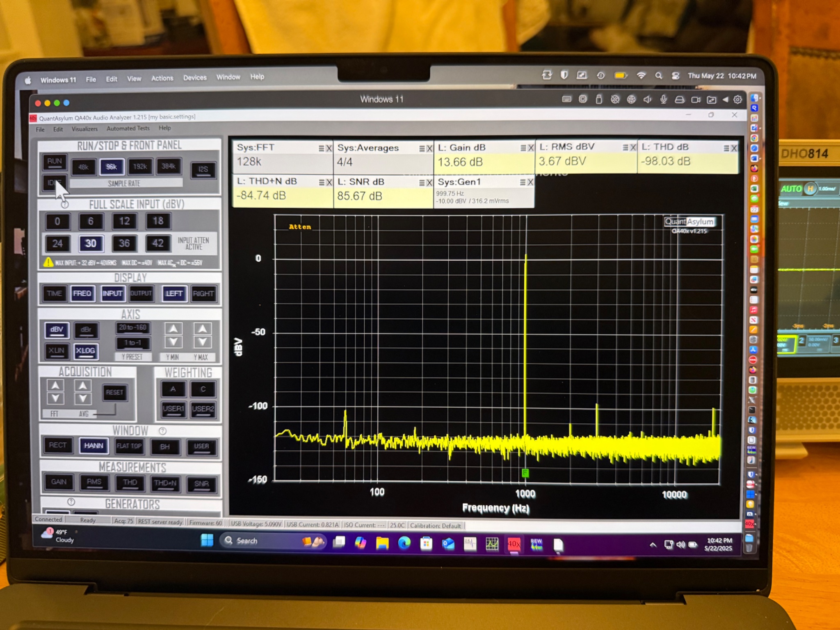Viewport: 840px width, 630px height.
Task: Open the Automated Tests menu
Action: pyautogui.click(x=128, y=128)
